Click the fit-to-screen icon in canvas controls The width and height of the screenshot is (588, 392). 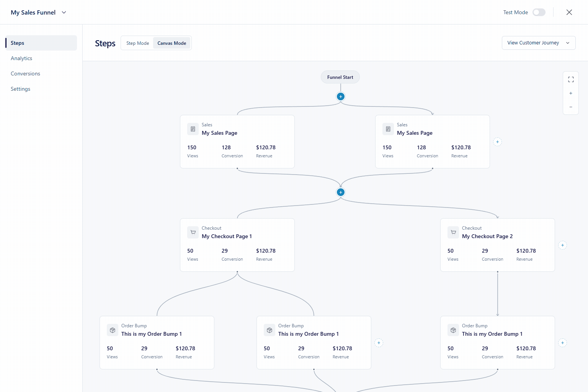(571, 80)
